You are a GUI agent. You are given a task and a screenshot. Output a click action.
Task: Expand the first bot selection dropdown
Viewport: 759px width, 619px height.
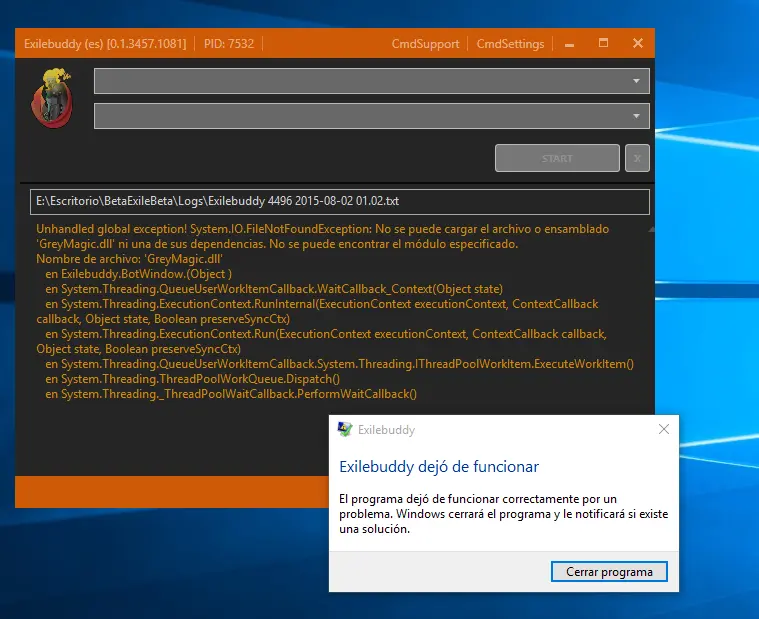pyautogui.click(x=371, y=81)
